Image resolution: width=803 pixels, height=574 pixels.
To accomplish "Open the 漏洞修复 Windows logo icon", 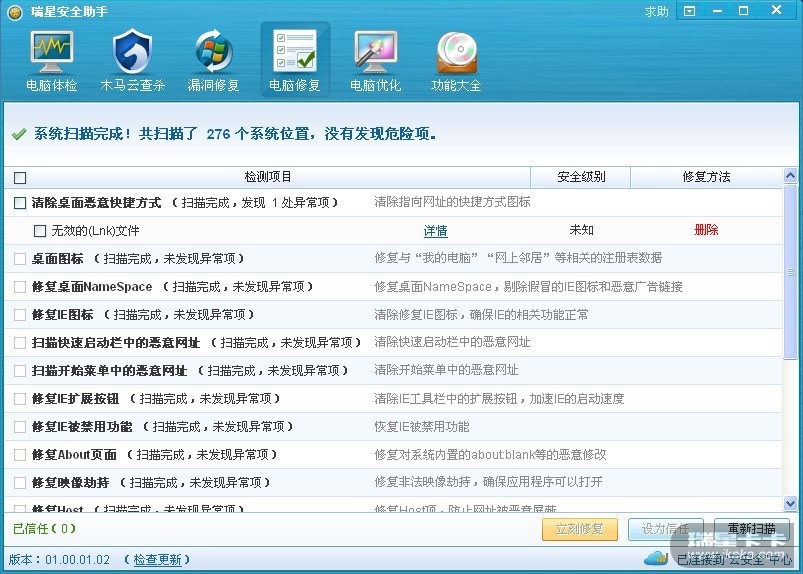I will coord(214,52).
